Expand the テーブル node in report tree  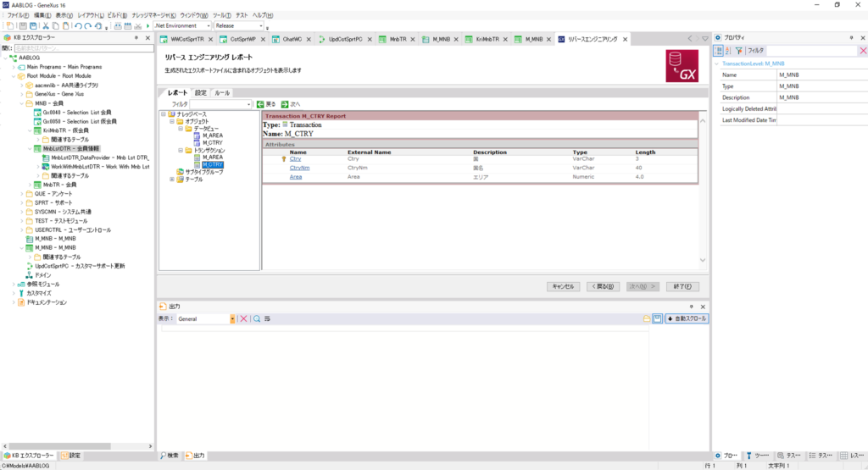[x=173, y=180]
